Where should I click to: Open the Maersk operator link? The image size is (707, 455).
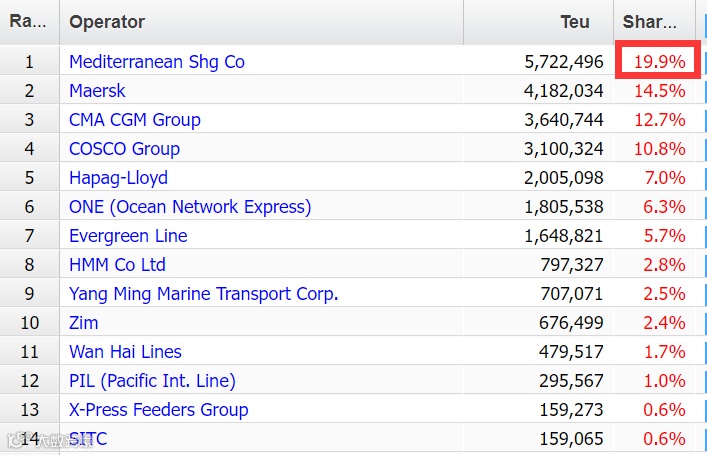pos(97,91)
